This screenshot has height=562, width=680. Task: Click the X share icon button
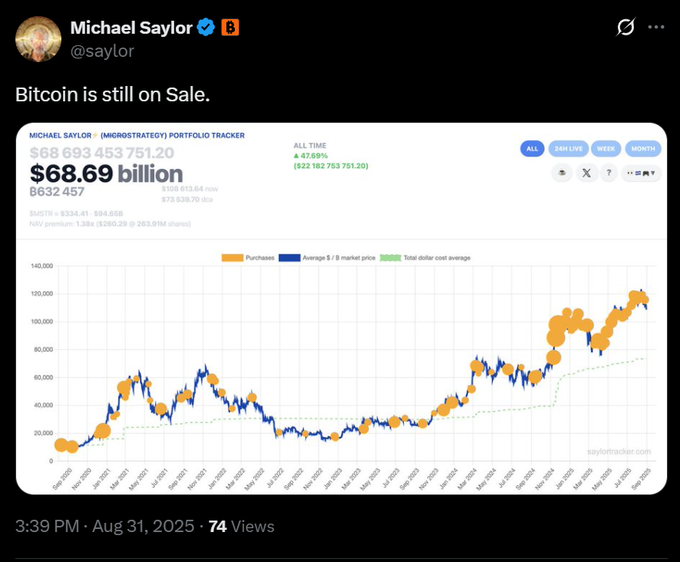(x=586, y=173)
